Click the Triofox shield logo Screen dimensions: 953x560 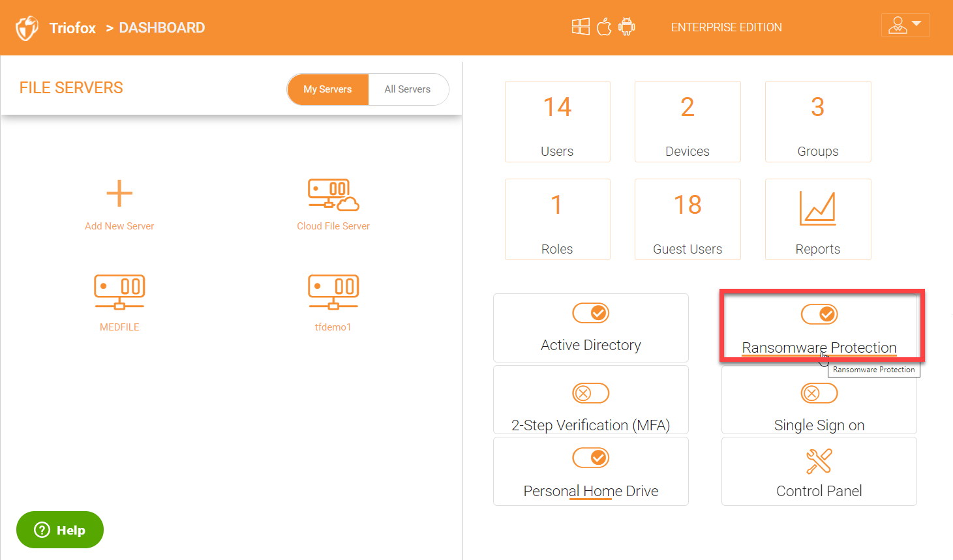[x=27, y=28]
